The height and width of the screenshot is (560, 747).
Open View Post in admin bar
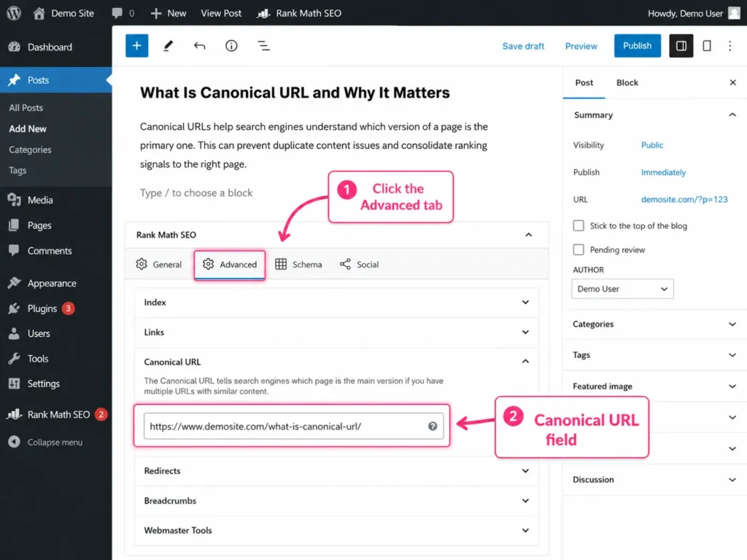[x=221, y=13]
